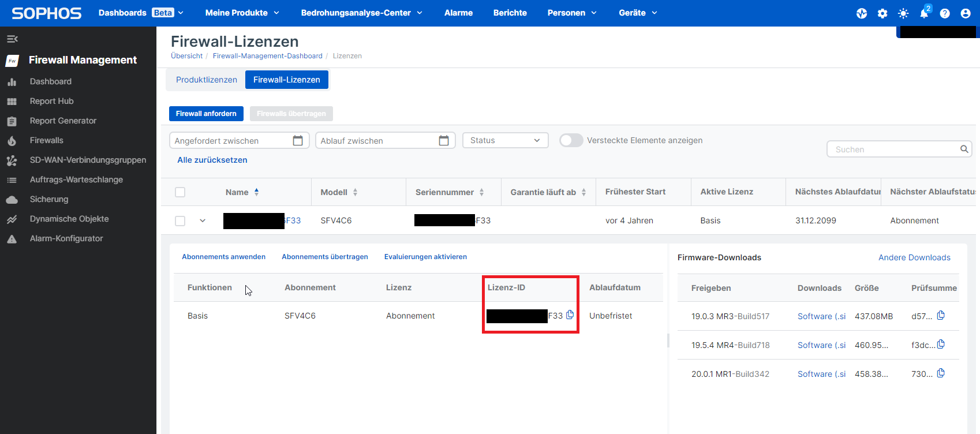The image size is (980, 434).
Task: Click the search magnifier icon
Action: point(964,149)
